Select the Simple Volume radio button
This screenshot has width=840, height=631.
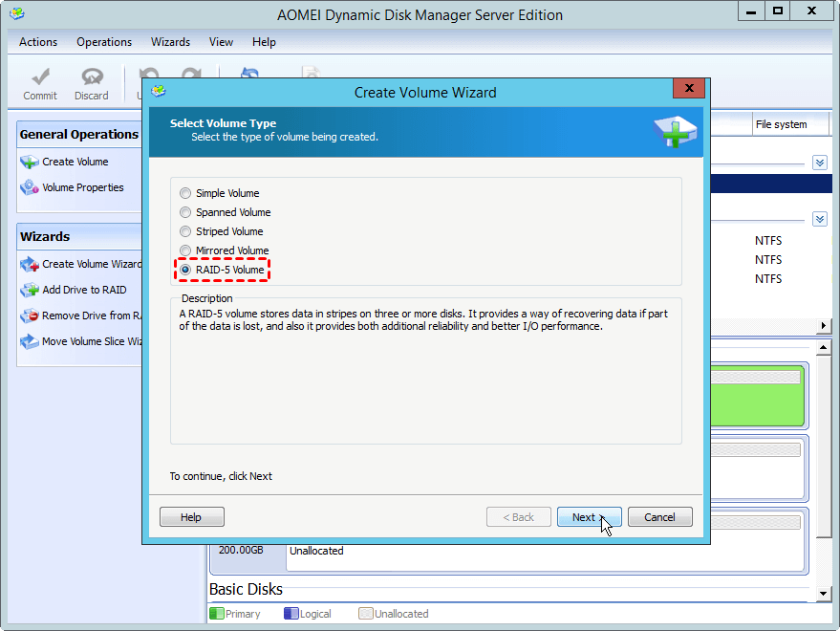[185, 193]
